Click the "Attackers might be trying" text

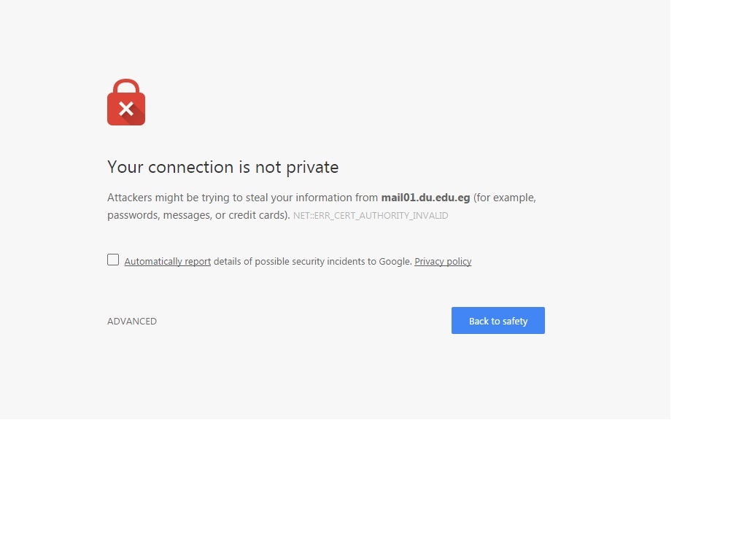[x=168, y=198]
